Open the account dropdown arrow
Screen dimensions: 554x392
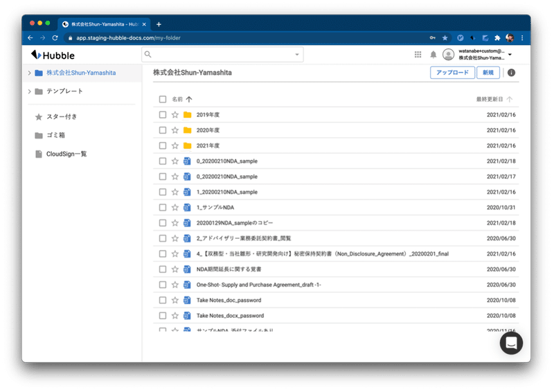point(510,55)
